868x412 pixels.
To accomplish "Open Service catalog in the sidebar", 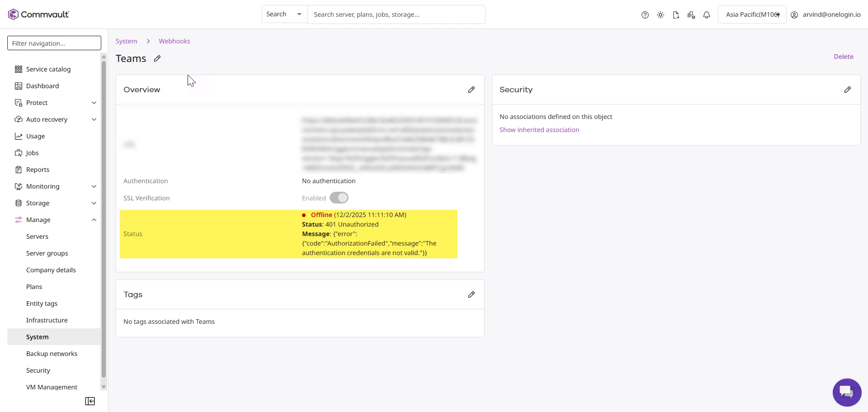I will tap(48, 69).
